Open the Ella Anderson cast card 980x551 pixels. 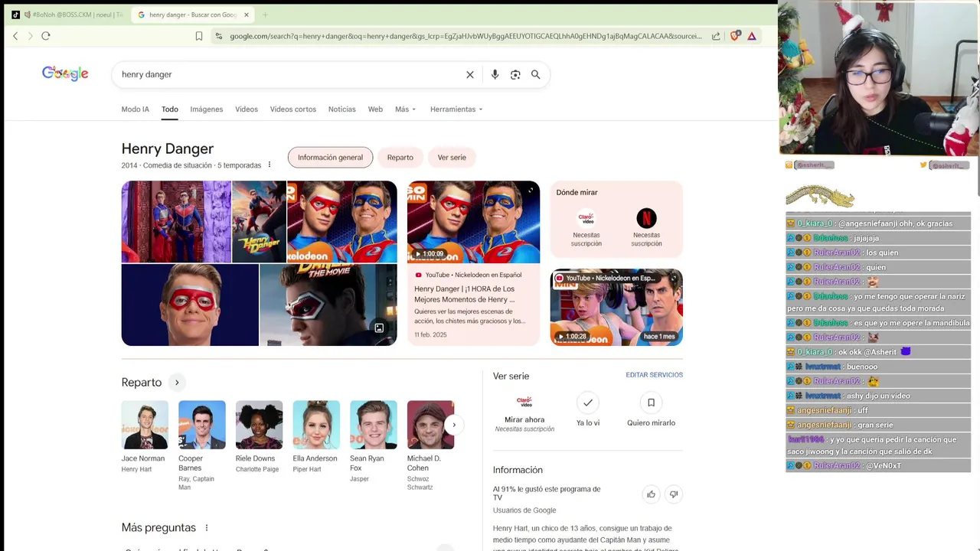pos(315,437)
